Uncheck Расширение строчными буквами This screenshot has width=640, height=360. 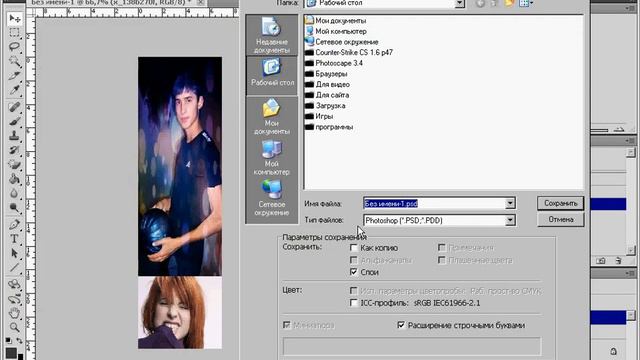coord(401,325)
